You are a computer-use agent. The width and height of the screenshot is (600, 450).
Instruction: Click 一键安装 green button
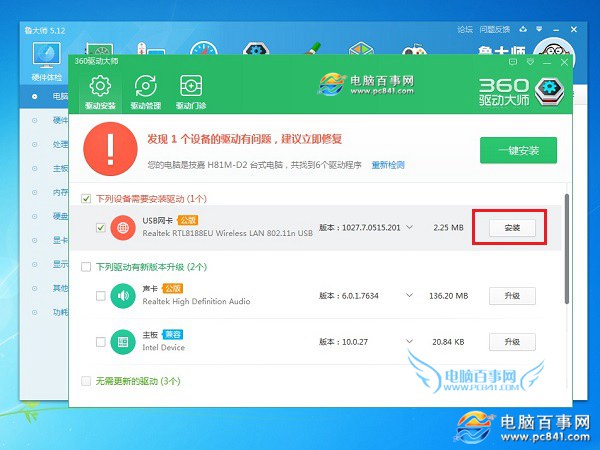click(516, 150)
